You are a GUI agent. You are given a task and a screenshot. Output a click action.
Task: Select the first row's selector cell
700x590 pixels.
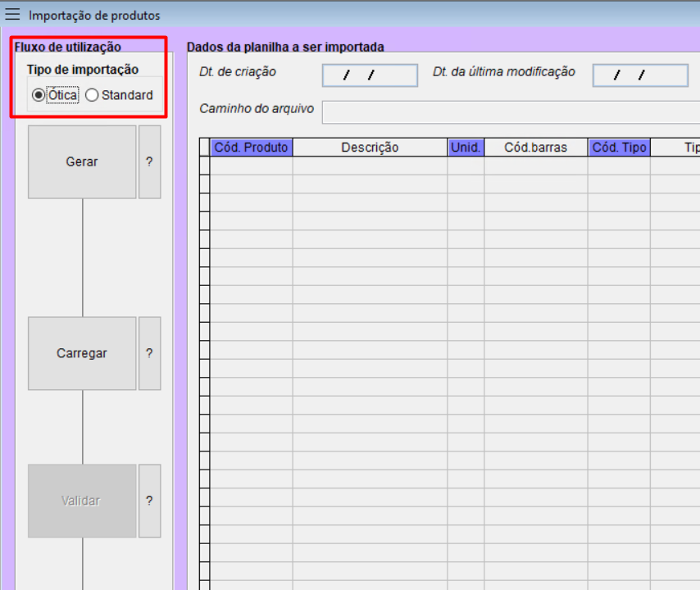coord(205,166)
